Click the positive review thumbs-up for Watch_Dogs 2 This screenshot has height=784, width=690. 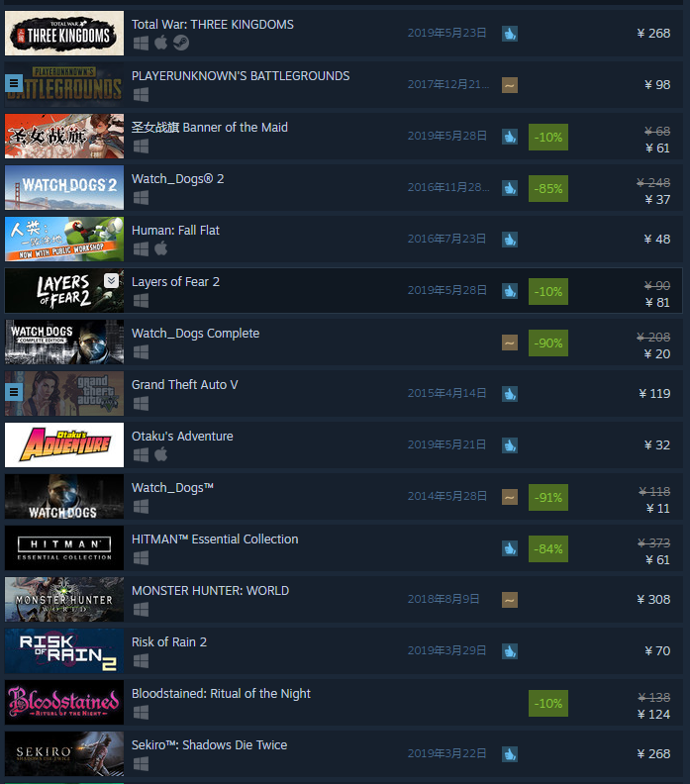(x=510, y=188)
